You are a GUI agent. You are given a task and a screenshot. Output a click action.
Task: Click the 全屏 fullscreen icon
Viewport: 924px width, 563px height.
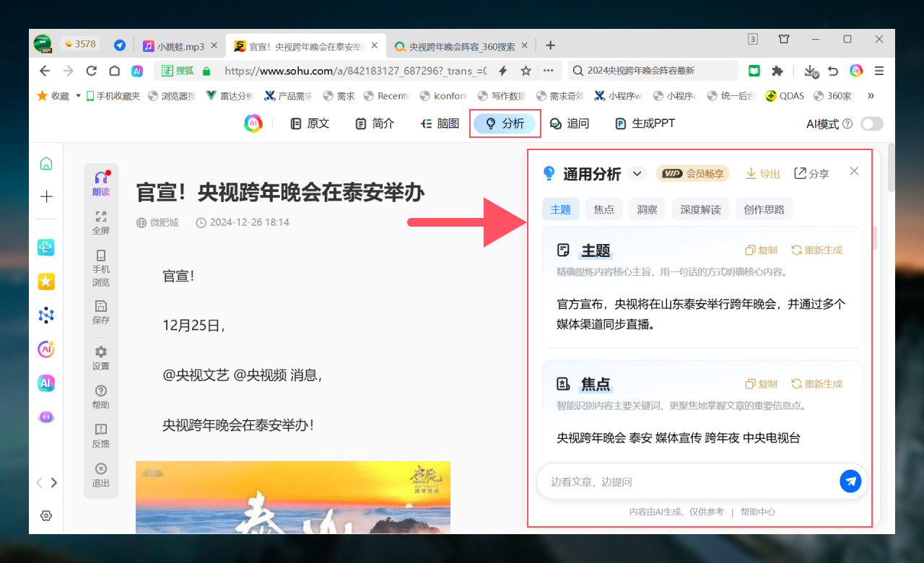[101, 217]
